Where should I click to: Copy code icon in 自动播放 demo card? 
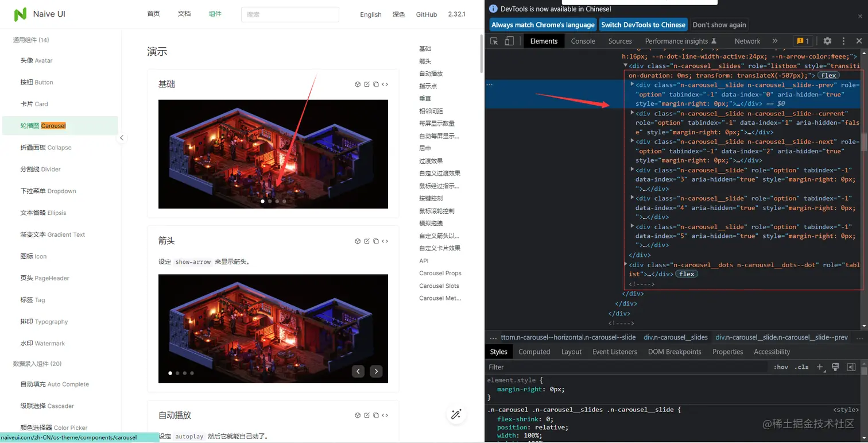coord(376,415)
